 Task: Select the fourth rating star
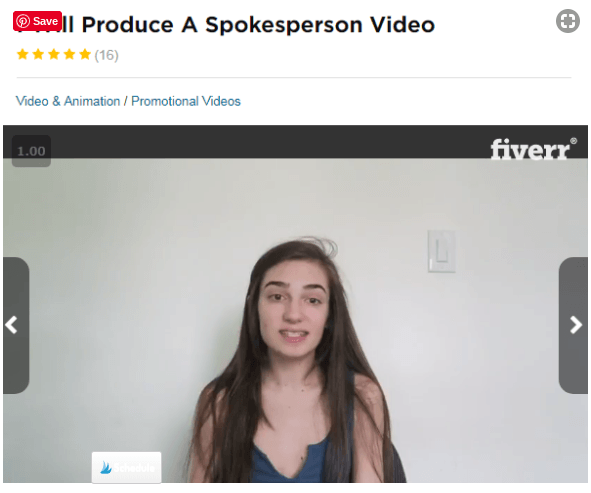tap(69, 55)
